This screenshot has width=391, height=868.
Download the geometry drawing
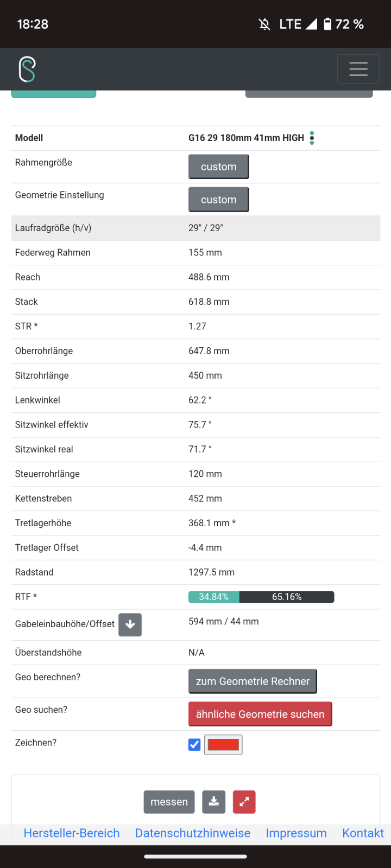[x=214, y=802]
